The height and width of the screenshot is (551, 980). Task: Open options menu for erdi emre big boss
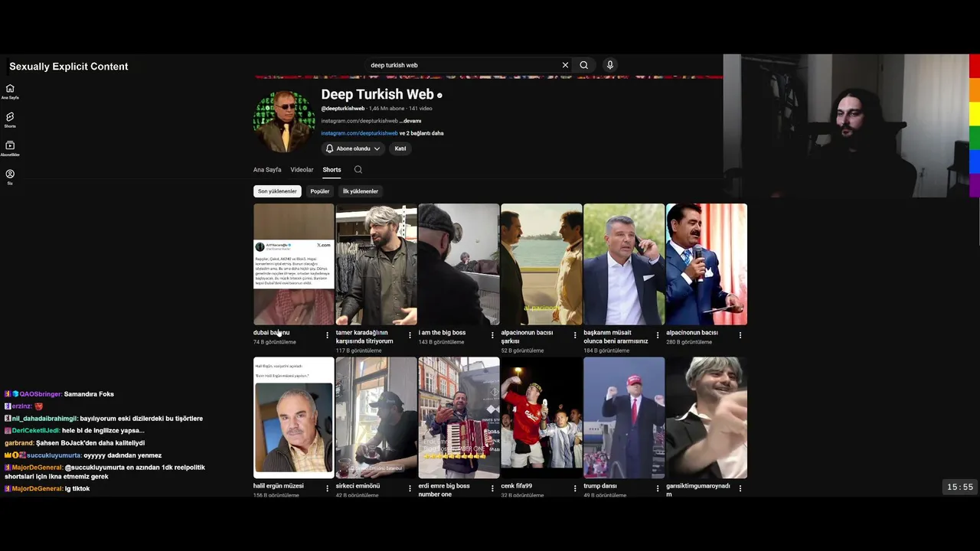[492, 488]
